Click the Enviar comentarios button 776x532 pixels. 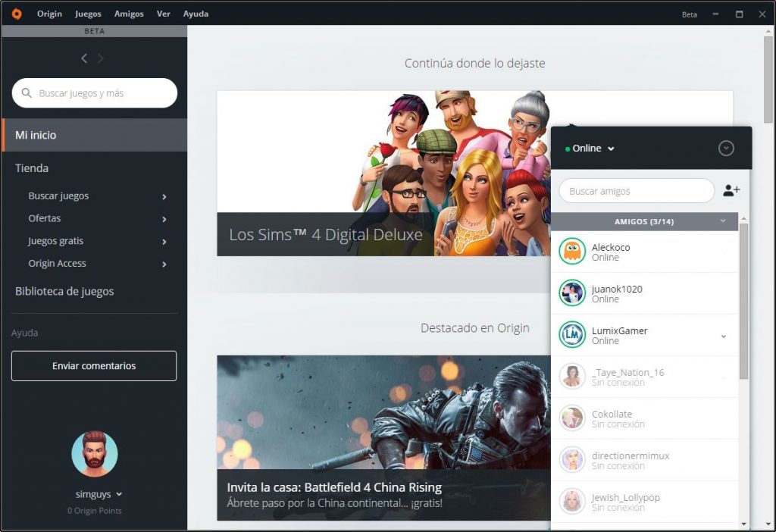click(94, 366)
